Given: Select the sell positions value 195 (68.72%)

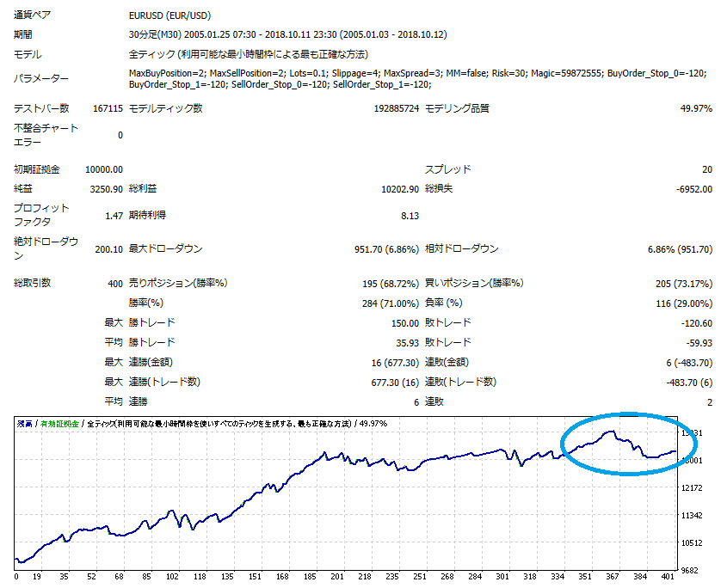Looking at the screenshot, I should click(391, 284).
